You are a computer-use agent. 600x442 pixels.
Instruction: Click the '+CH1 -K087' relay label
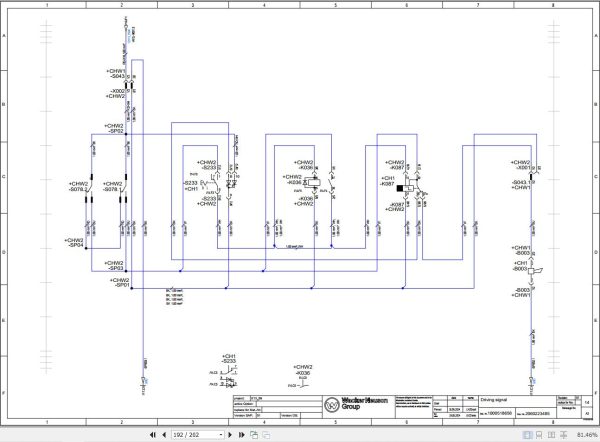click(387, 181)
